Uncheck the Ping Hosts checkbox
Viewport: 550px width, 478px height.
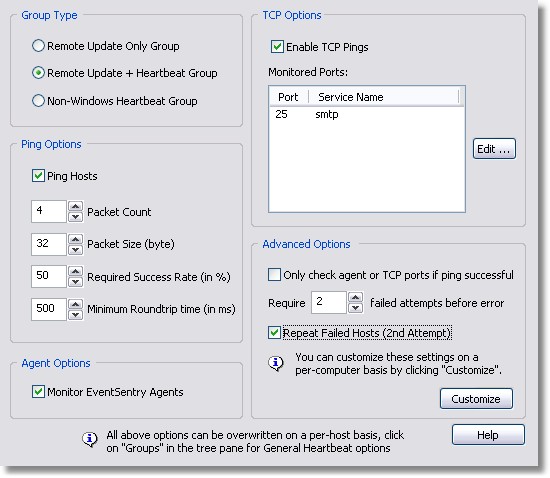point(38,176)
